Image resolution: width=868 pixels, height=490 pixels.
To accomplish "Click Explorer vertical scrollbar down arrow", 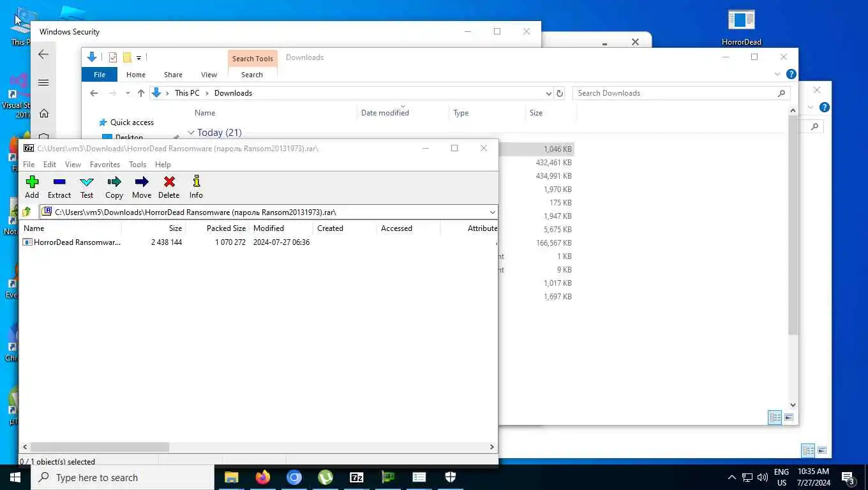I will pyautogui.click(x=793, y=405).
